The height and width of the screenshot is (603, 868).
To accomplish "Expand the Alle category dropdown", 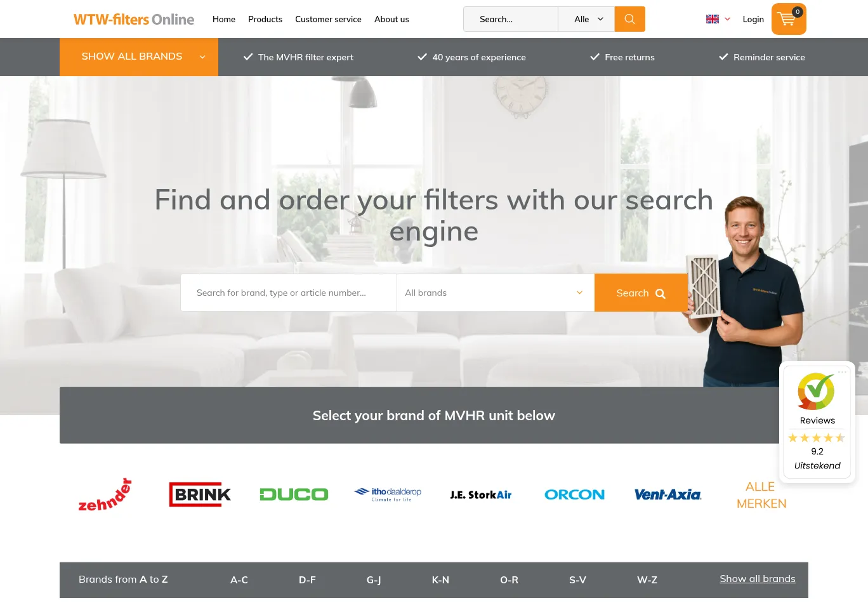I will pyautogui.click(x=586, y=19).
